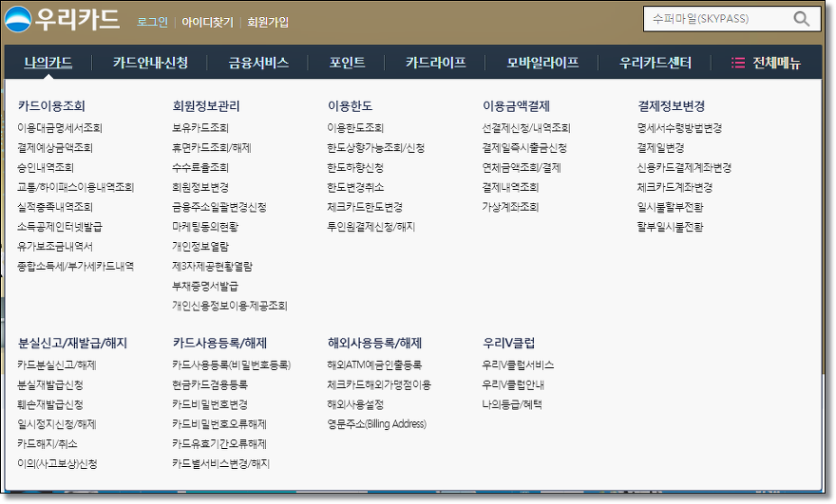Open 마케팅동의현황
Screen dimensions: 836x504
coord(205,227)
